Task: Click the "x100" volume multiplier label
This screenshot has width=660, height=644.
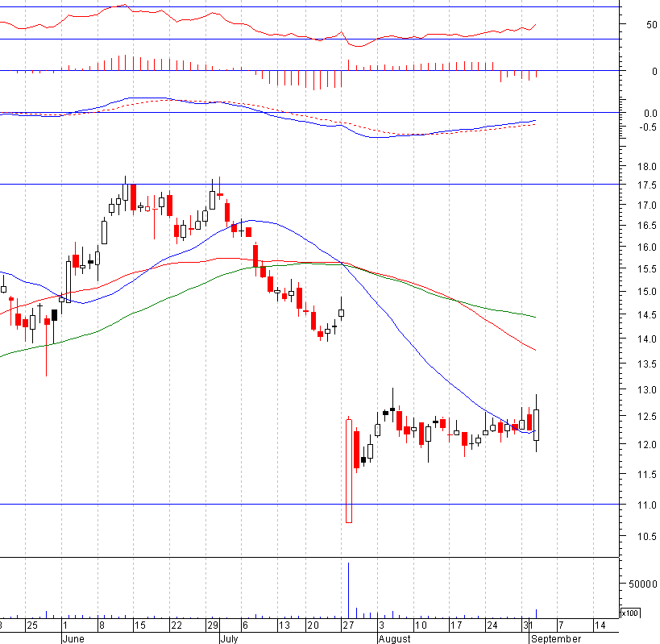Action: click(x=630, y=613)
